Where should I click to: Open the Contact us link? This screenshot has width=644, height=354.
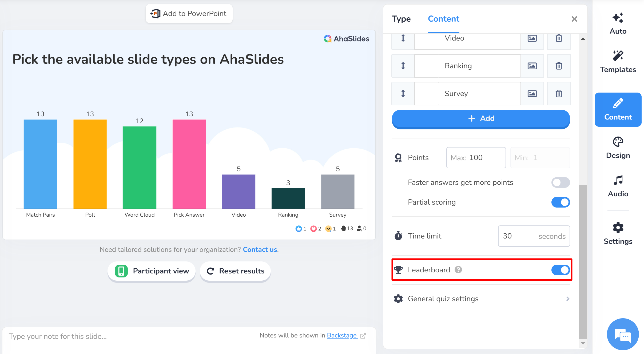pyautogui.click(x=260, y=249)
